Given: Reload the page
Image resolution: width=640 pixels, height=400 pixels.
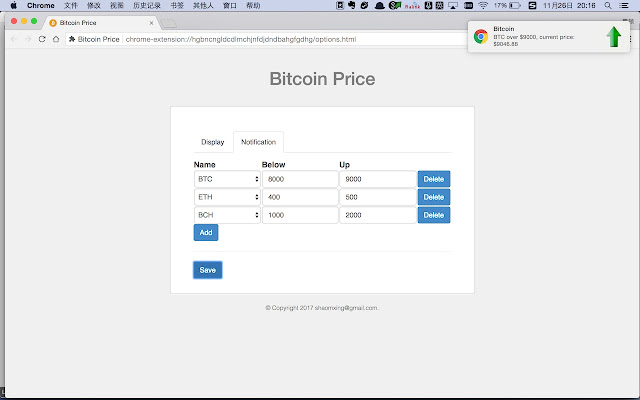Looking at the screenshot, I should click(x=42, y=39).
